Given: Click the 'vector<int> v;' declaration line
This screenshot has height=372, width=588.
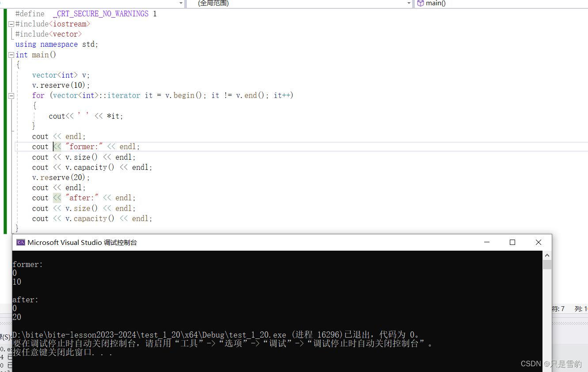Looking at the screenshot, I should (x=61, y=75).
